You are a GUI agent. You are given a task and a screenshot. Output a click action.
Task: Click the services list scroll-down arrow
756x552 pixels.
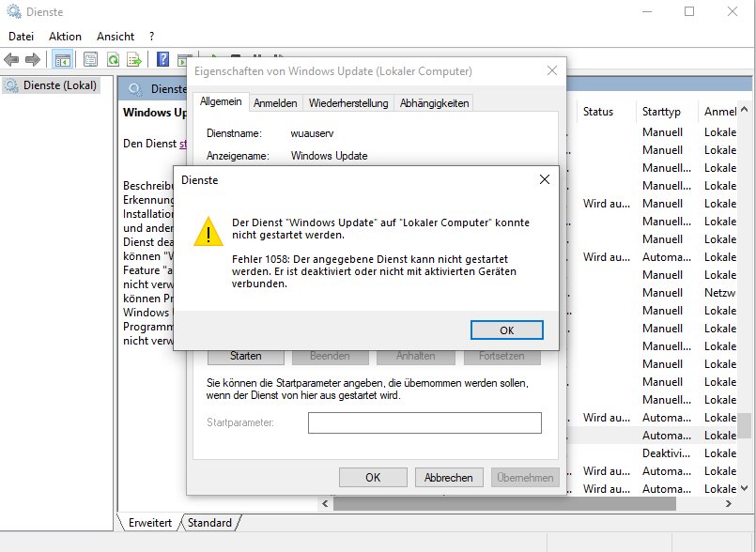tap(745, 488)
